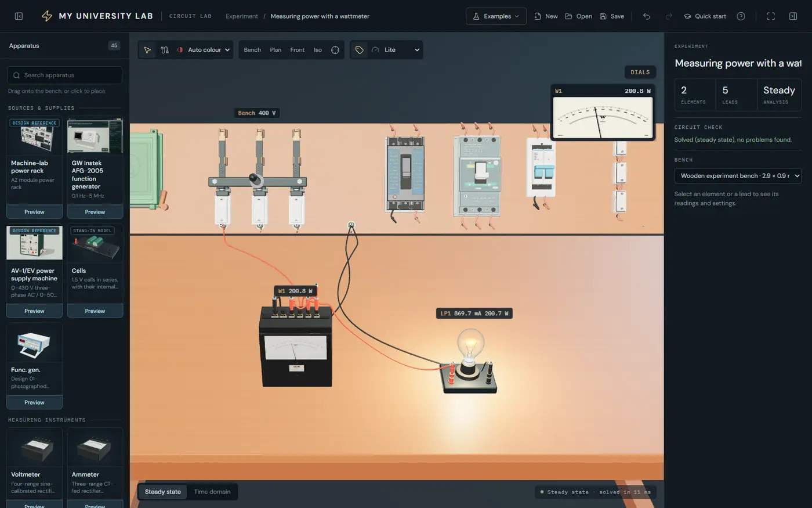The image size is (812, 508).
Task: Switch to the Front view
Action: [298, 50]
